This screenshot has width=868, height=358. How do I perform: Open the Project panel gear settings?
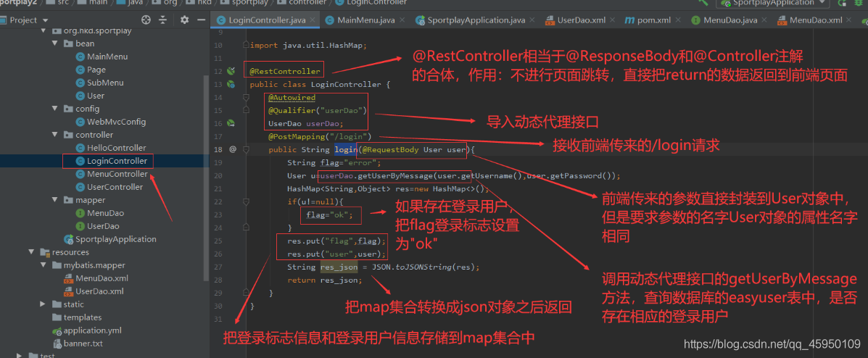tap(184, 20)
